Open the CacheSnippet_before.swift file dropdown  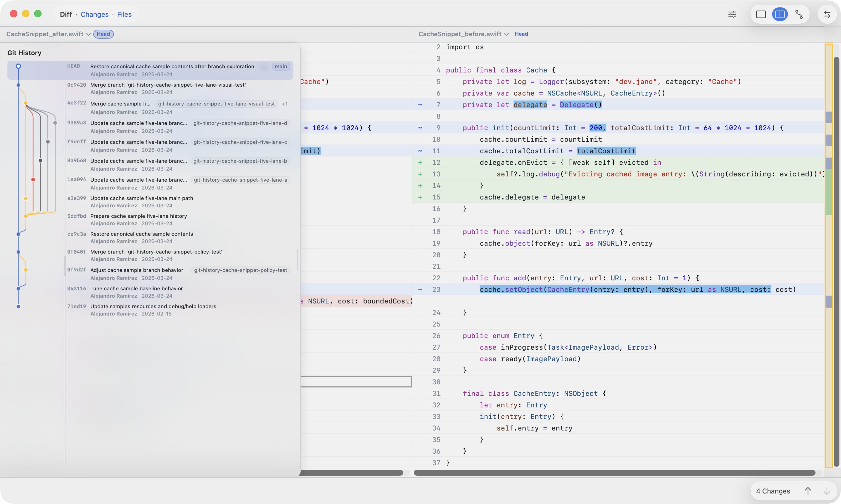click(x=507, y=34)
